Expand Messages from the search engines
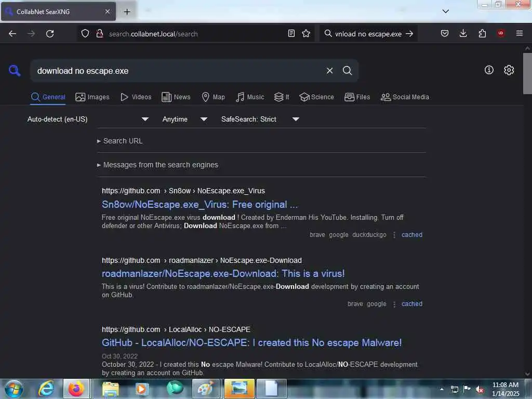 coord(158,165)
